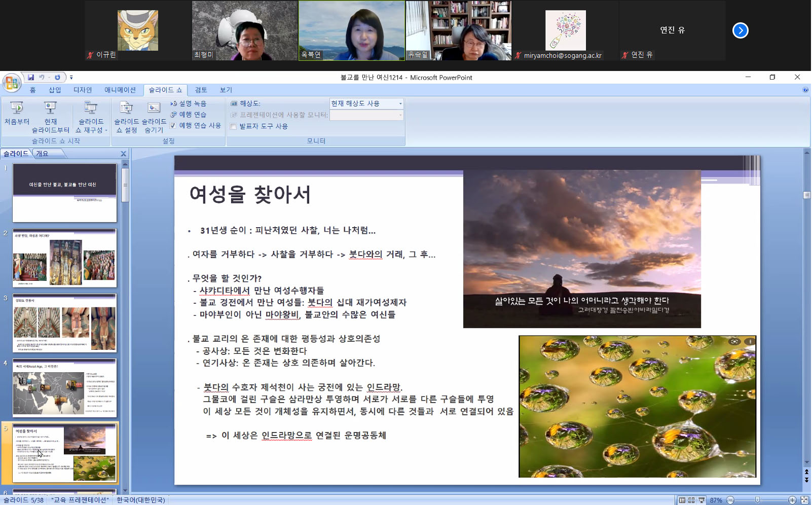Select slide 1 thumbnail
Viewport: 812px width, 505px height.
click(x=64, y=193)
